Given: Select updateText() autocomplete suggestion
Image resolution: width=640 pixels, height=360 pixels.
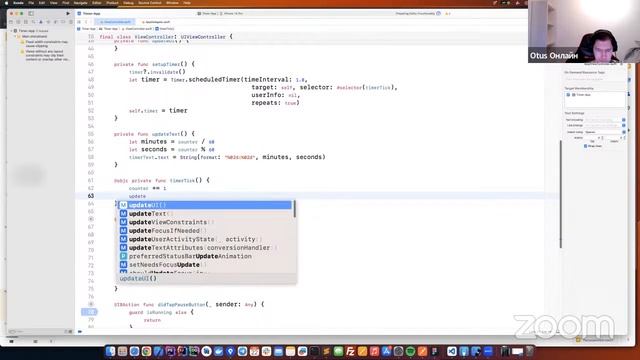Looking at the screenshot, I should (x=205, y=213).
